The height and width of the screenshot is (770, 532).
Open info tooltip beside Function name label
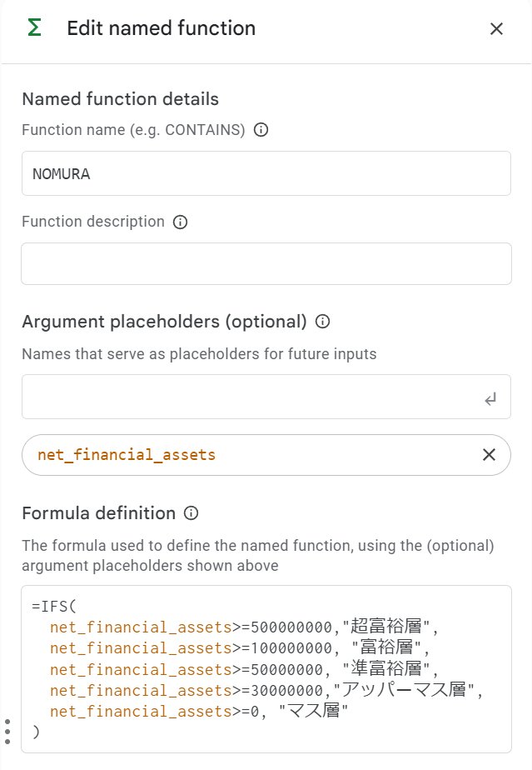pyautogui.click(x=261, y=130)
